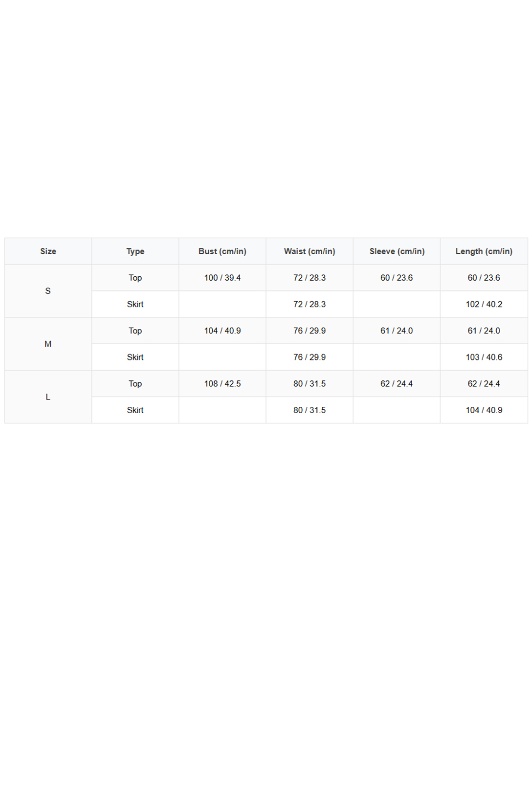Click the 104 / 40.9 skirt length cell
This screenshot has width=532, height=798.
484,410
